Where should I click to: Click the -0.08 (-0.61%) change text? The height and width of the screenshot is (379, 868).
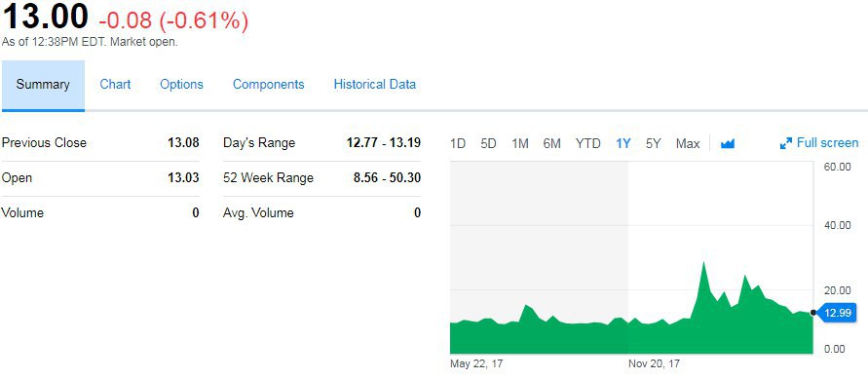tap(173, 21)
